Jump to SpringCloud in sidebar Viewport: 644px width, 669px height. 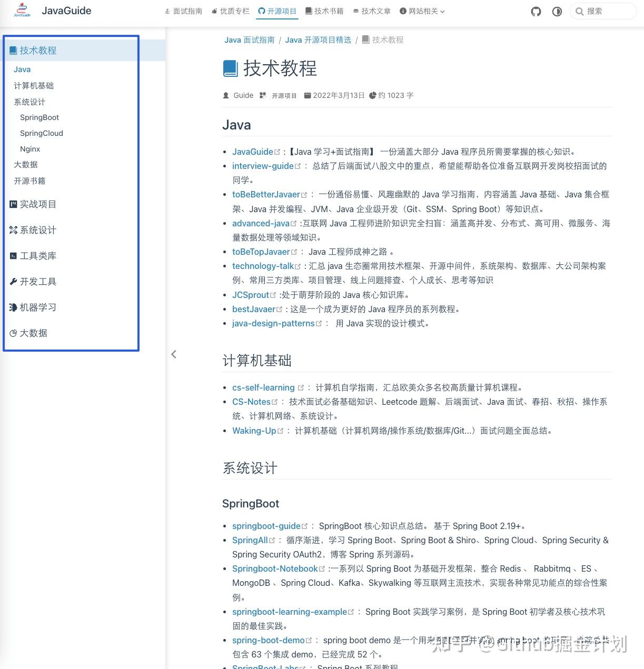tap(42, 133)
